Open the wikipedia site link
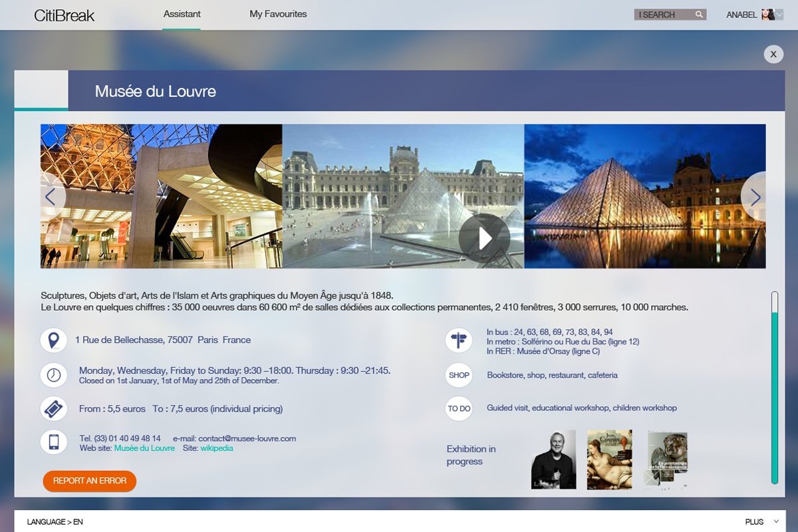The image size is (798, 532). pos(217,448)
